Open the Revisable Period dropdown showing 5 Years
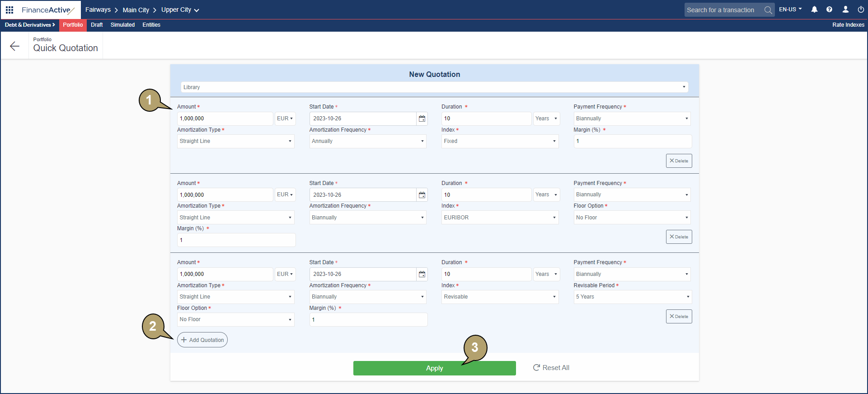 pos(632,297)
